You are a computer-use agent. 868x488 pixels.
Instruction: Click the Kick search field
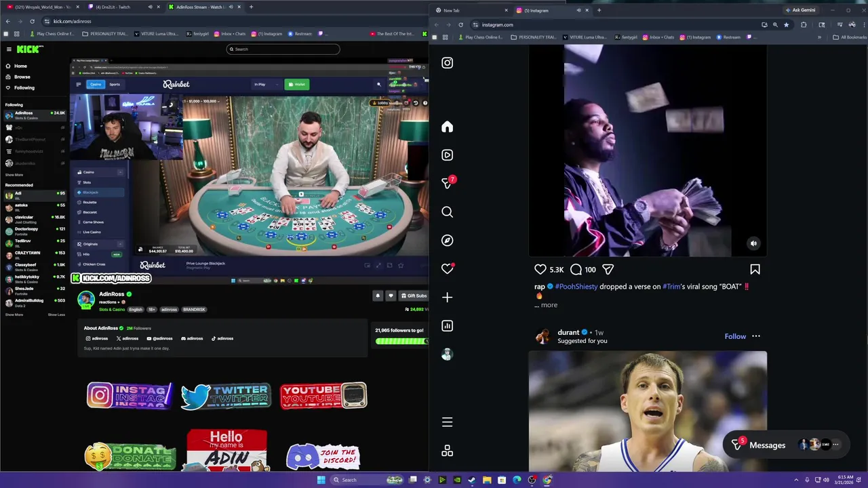tap(283, 49)
